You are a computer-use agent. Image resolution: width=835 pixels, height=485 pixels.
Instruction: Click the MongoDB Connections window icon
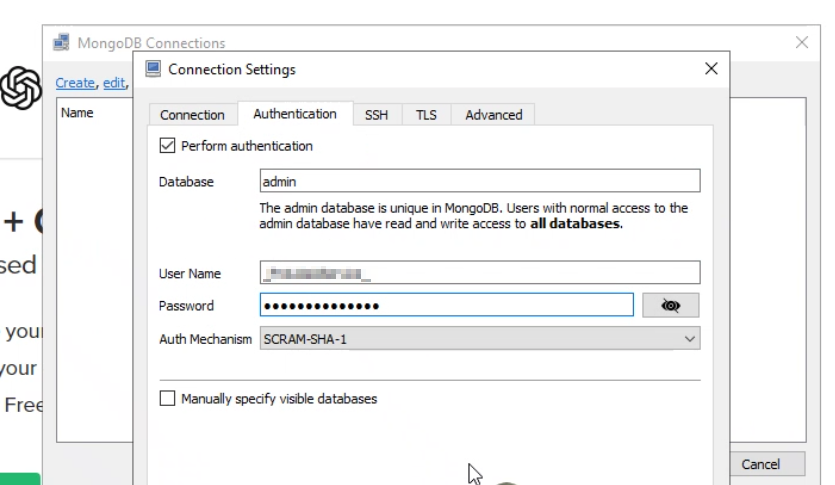point(61,43)
